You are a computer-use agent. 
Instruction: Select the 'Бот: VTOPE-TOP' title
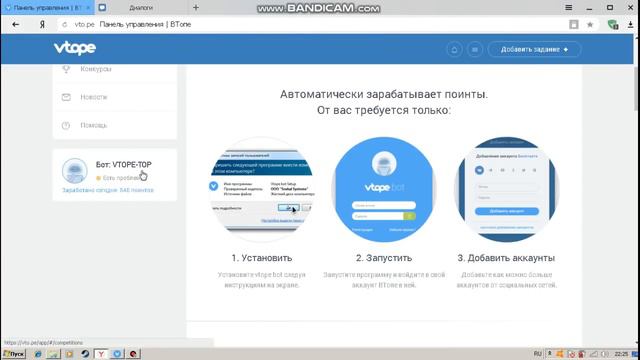tap(124, 164)
